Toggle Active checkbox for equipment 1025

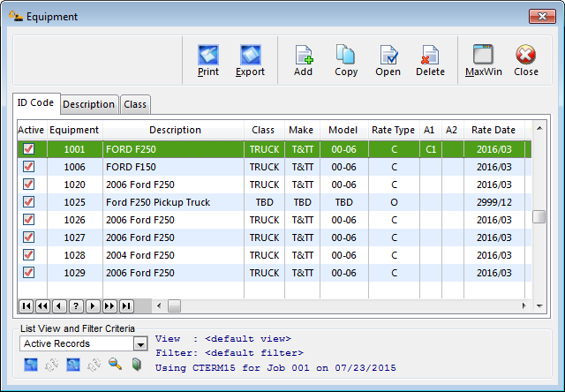pos(29,202)
